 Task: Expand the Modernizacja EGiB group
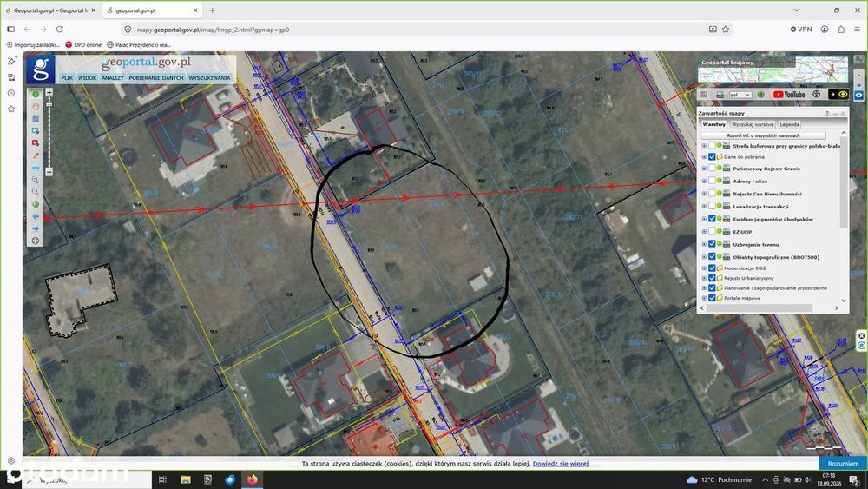(704, 268)
